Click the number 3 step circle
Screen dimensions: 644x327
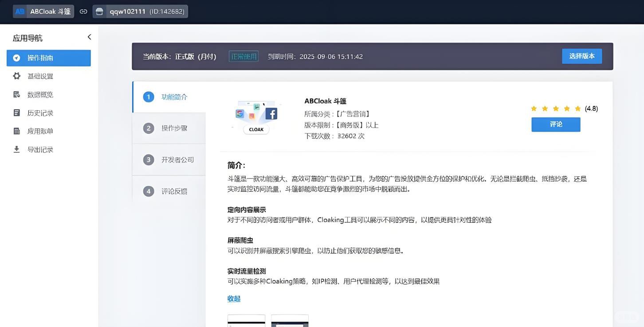pyautogui.click(x=149, y=160)
